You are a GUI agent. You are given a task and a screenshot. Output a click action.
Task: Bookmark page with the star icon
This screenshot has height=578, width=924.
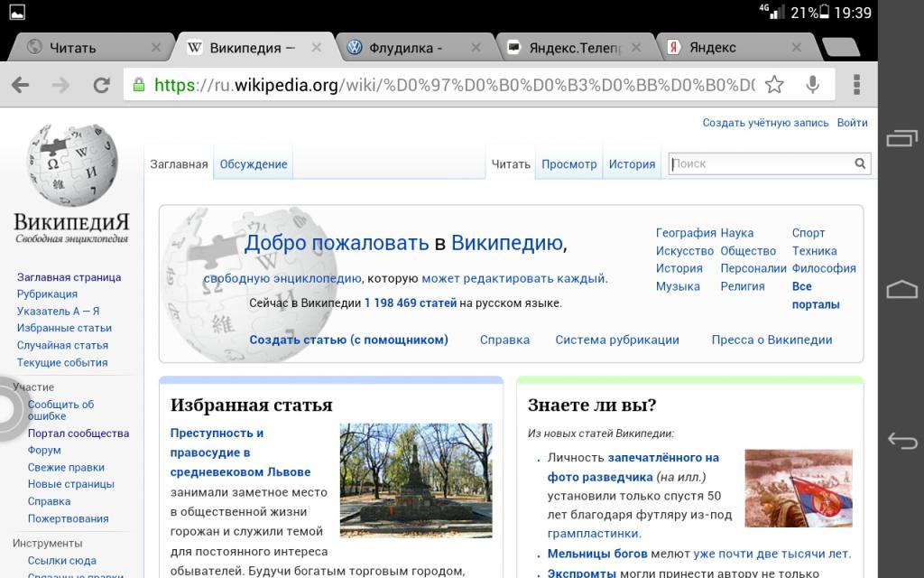click(x=774, y=85)
